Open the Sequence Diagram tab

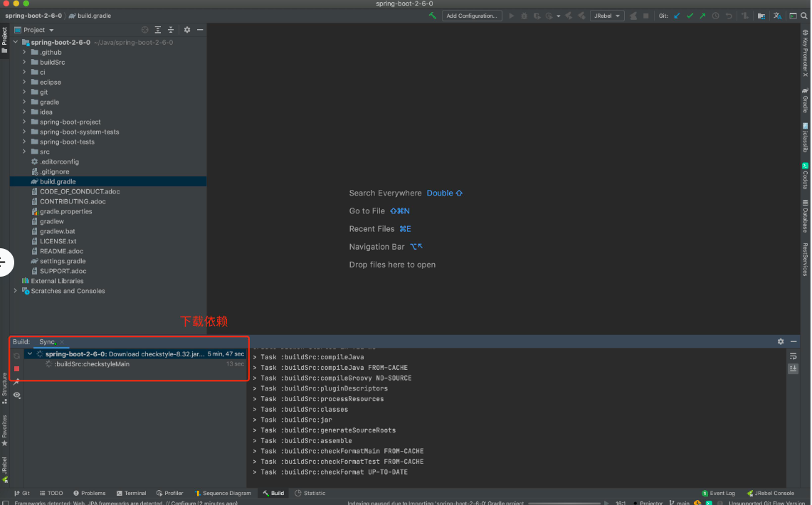pos(223,493)
